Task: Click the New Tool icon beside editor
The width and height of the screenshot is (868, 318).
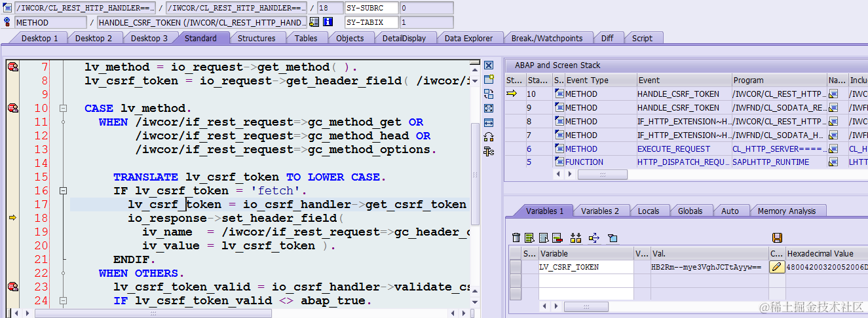Action: pyautogui.click(x=488, y=80)
